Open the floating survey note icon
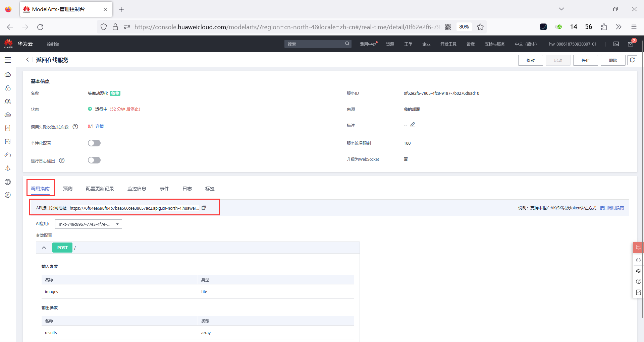Viewport: 644px width, 342px height. pos(638,292)
